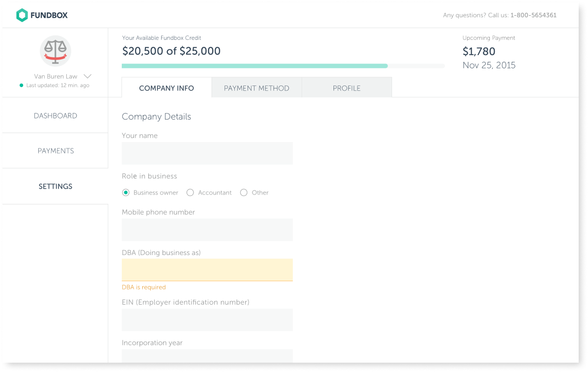588x372 pixels.
Task: Click "Last updated: 12 min. ago" text
Action: 58,86
